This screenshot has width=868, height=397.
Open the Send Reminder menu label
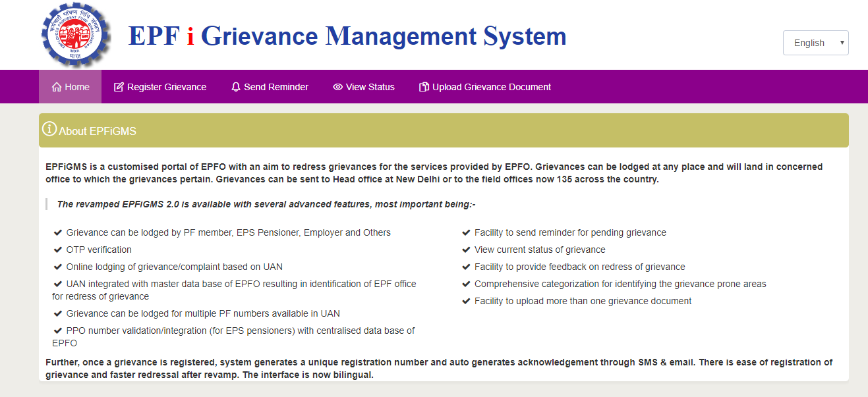tap(276, 87)
